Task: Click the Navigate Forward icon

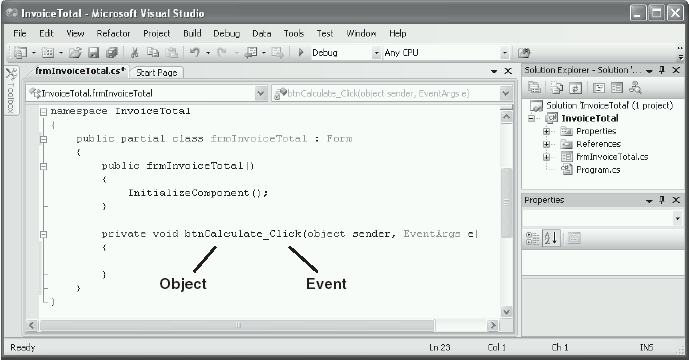Action: [278, 53]
